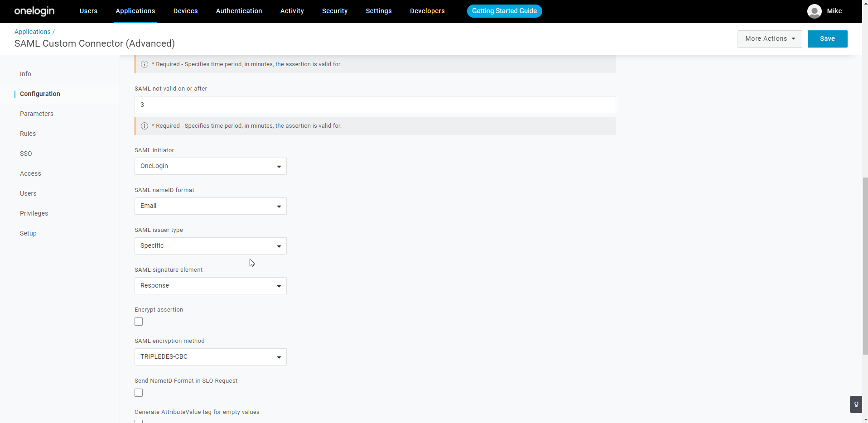Save the connector configuration
Screen dimensions: 868x423
827,39
